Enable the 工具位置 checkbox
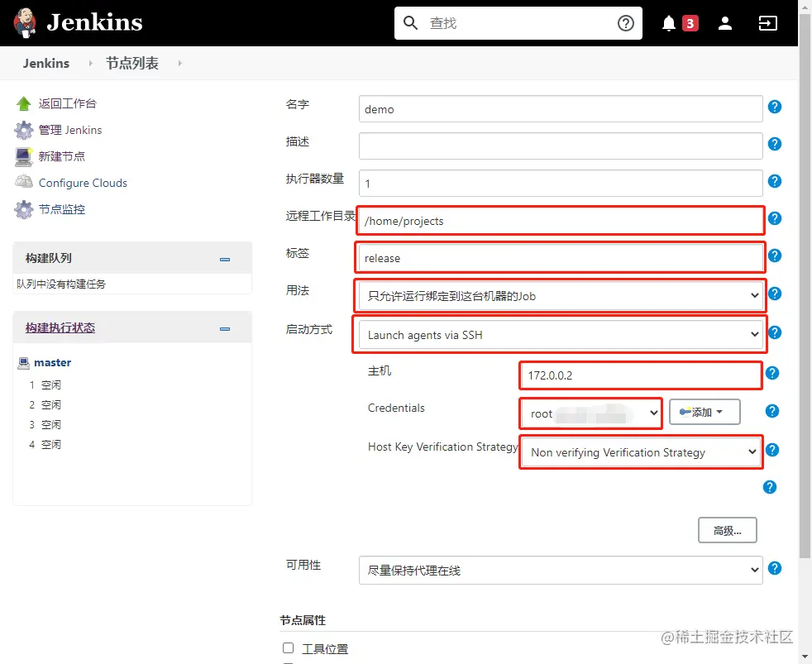812x664 pixels. coord(288,648)
